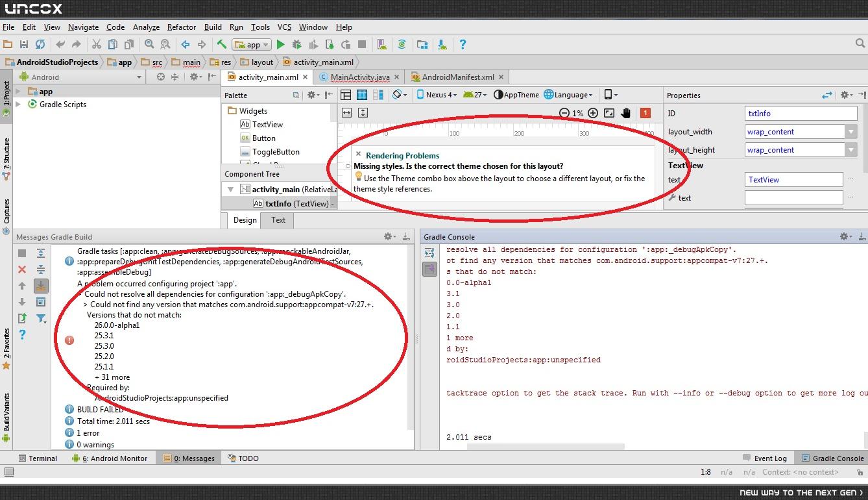Open Build Variants side panel
The image size is (868, 500).
(x=6, y=418)
